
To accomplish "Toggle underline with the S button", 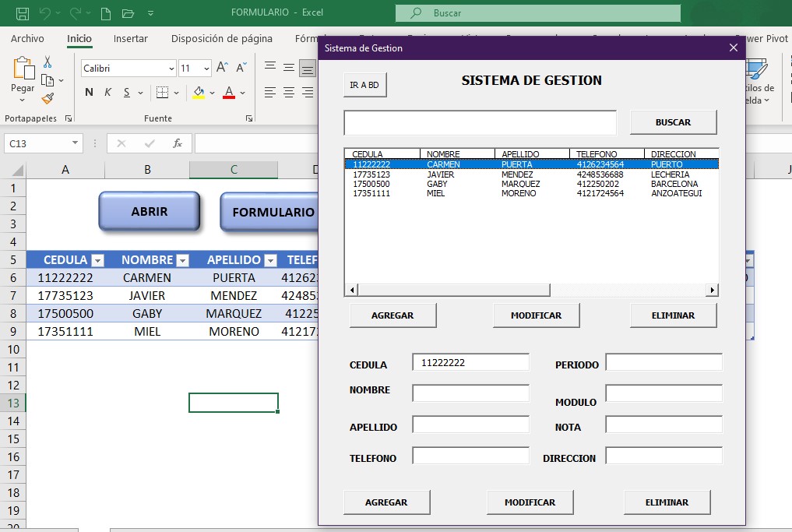I will tap(127, 93).
